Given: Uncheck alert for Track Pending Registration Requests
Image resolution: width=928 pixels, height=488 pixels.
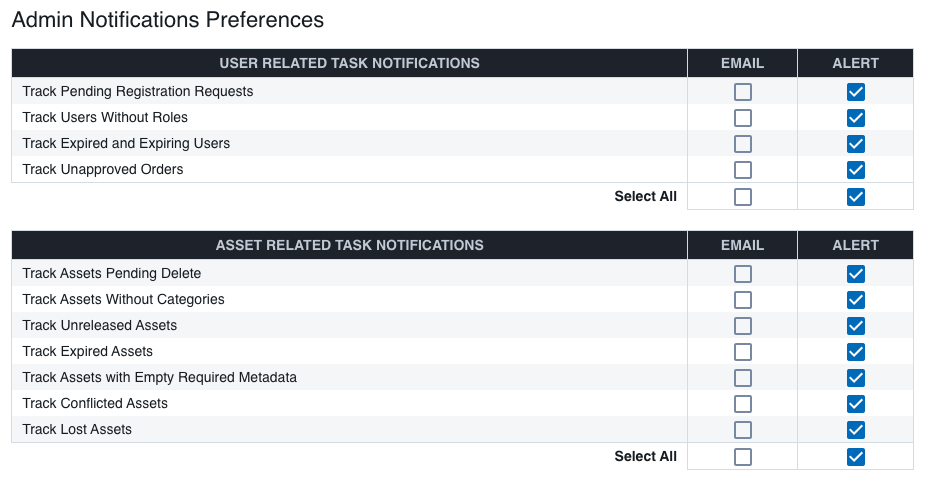Looking at the screenshot, I should click(856, 92).
